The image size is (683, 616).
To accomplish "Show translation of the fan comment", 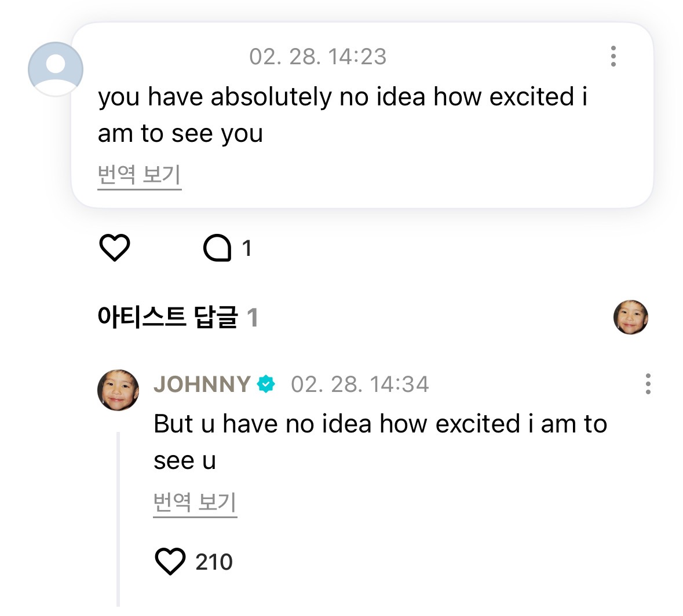I will (x=139, y=174).
